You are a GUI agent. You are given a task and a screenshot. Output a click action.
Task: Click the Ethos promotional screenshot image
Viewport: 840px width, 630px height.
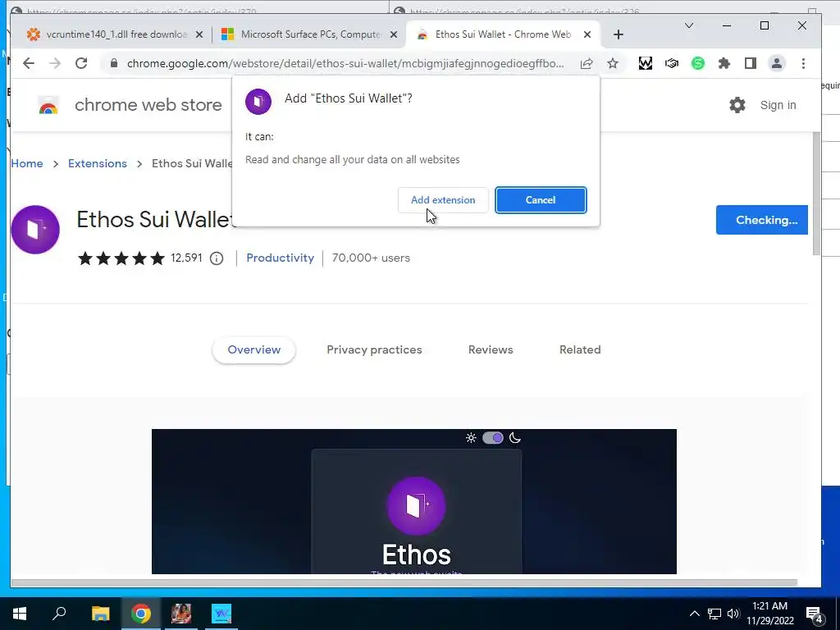click(414, 501)
